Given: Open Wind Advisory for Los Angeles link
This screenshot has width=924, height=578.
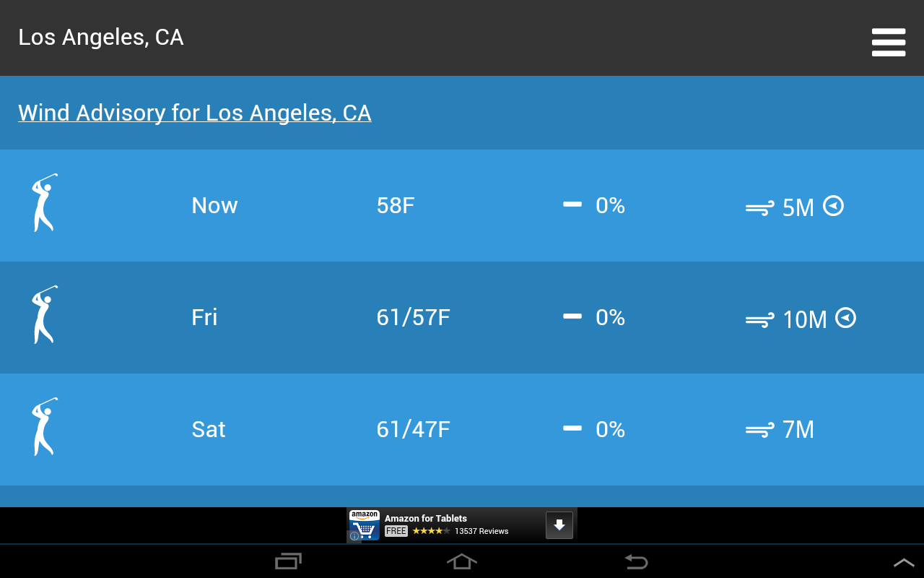Looking at the screenshot, I should pos(195,113).
